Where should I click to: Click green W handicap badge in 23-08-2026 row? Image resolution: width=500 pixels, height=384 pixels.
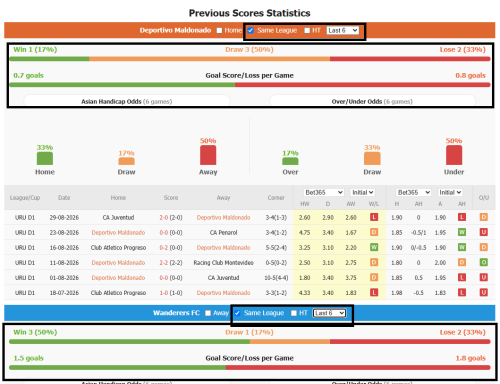click(462, 232)
